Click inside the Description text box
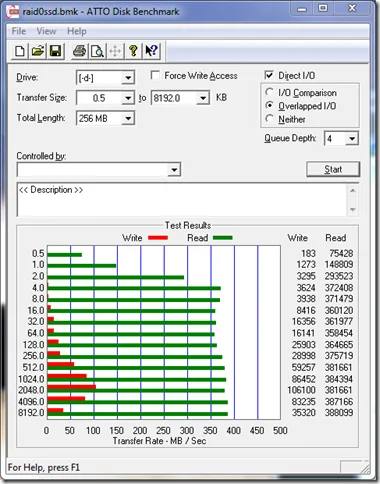The height and width of the screenshot is (484, 380). [x=182, y=199]
